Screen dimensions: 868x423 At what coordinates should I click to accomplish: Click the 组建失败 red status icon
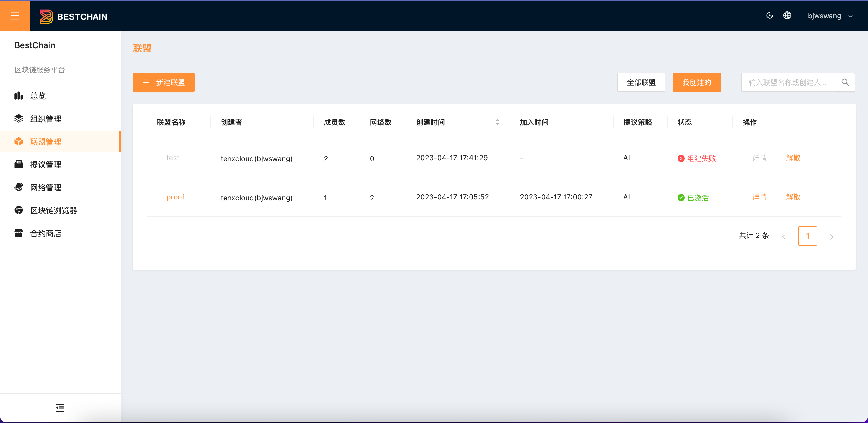(681, 158)
